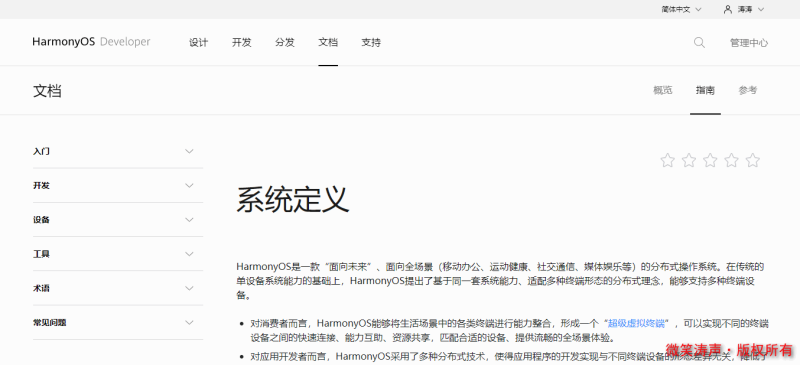800x365 pixels.
Task: Rate the page with the fifth star
Action: 753,160
